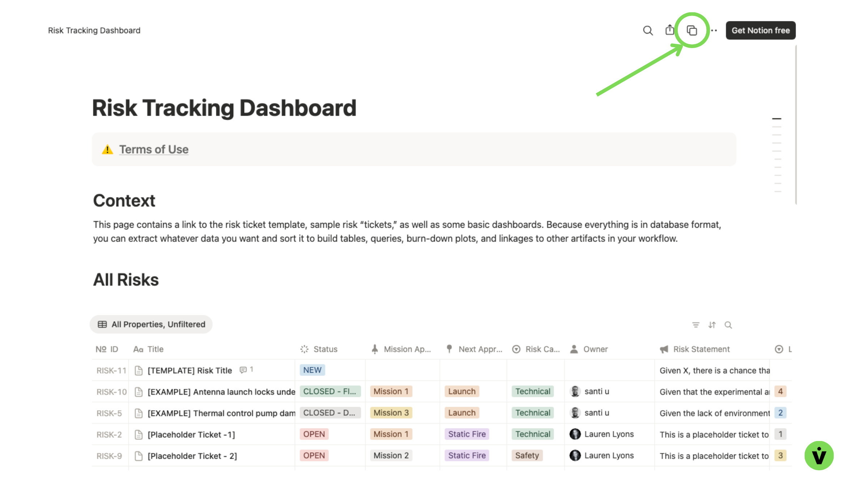
Task: Click the green V badge icon
Action: [x=819, y=455]
